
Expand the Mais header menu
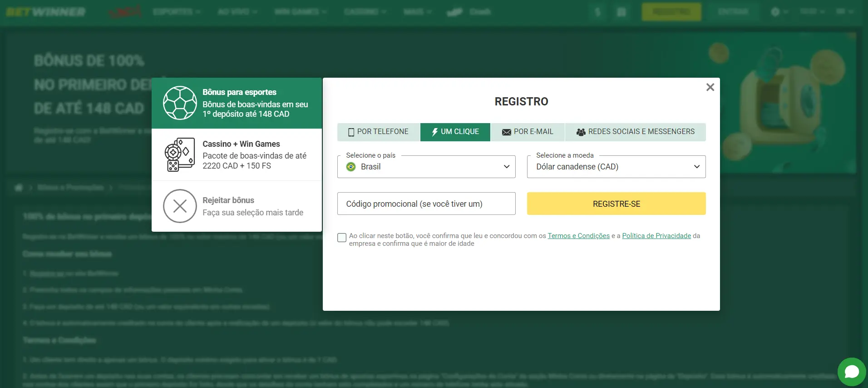(x=417, y=12)
